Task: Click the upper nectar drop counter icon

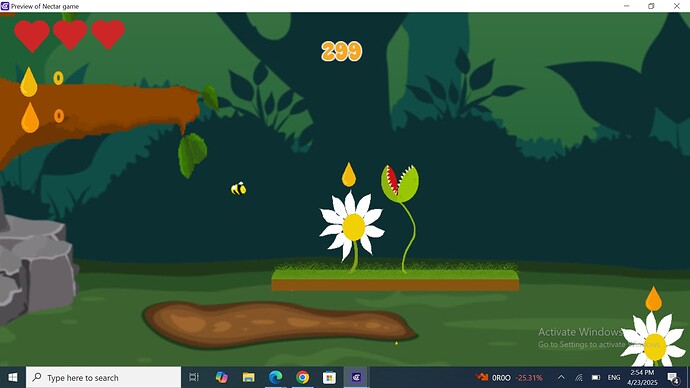Action: click(x=29, y=82)
